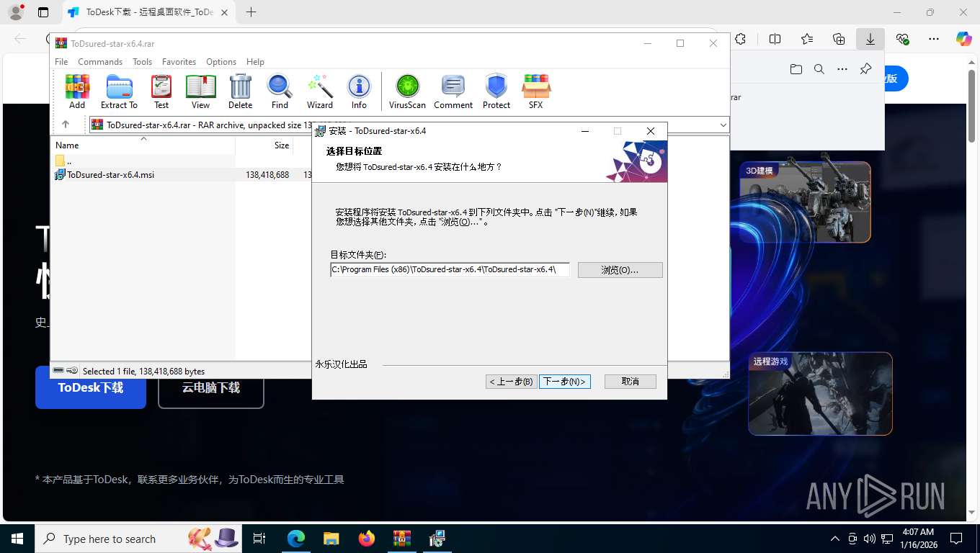This screenshot has width=980, height=553.
Task: Open Edge Favorites star icon
Action: (x=807, y=39)
